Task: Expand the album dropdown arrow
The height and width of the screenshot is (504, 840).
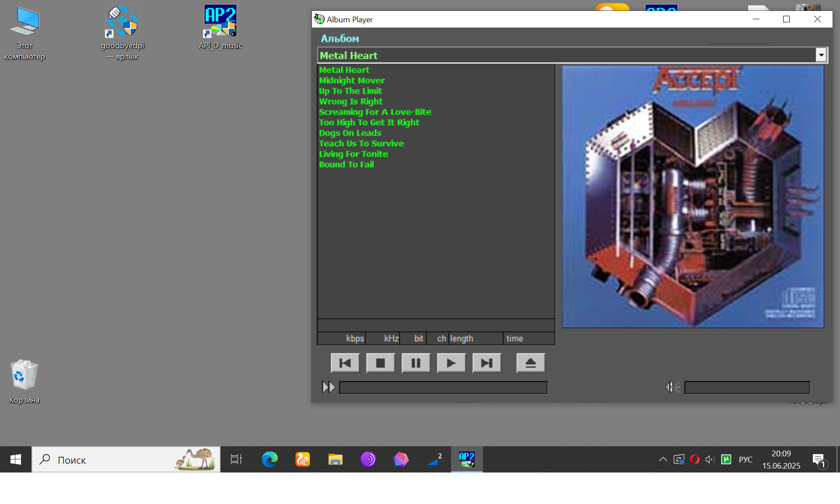Action: (821, 55)
